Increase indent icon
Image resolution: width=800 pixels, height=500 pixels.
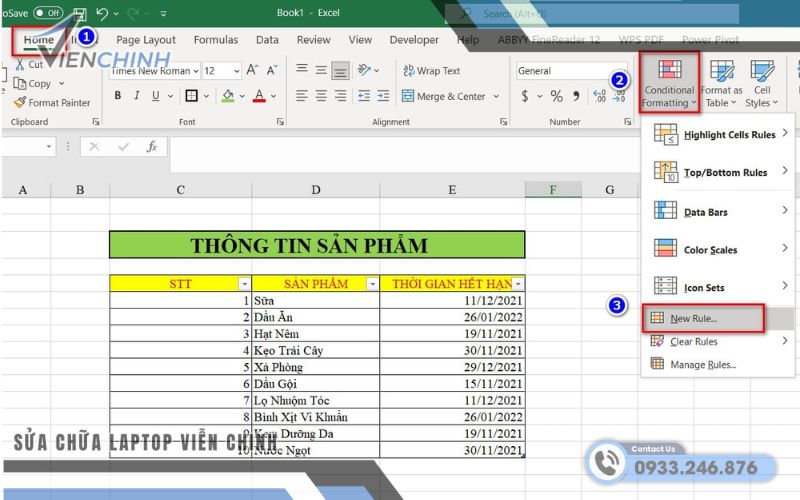[383, 95]
